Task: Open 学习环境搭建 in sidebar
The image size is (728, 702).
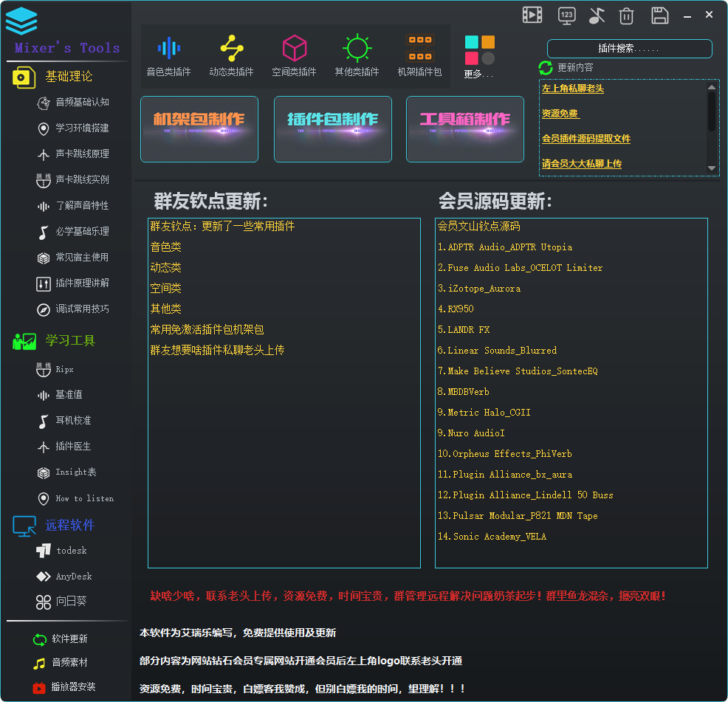Action: click(x=73, y=128)
